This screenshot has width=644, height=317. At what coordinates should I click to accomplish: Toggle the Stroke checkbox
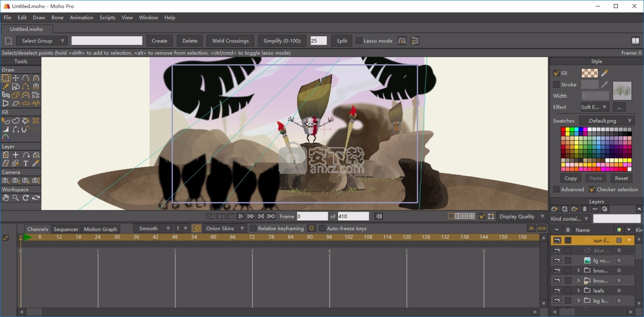556,84
